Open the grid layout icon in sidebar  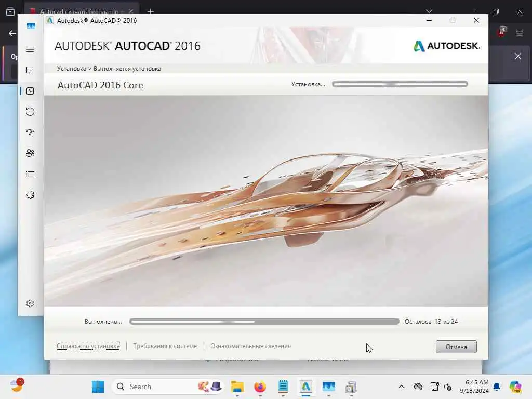click(x=30, y=70)
